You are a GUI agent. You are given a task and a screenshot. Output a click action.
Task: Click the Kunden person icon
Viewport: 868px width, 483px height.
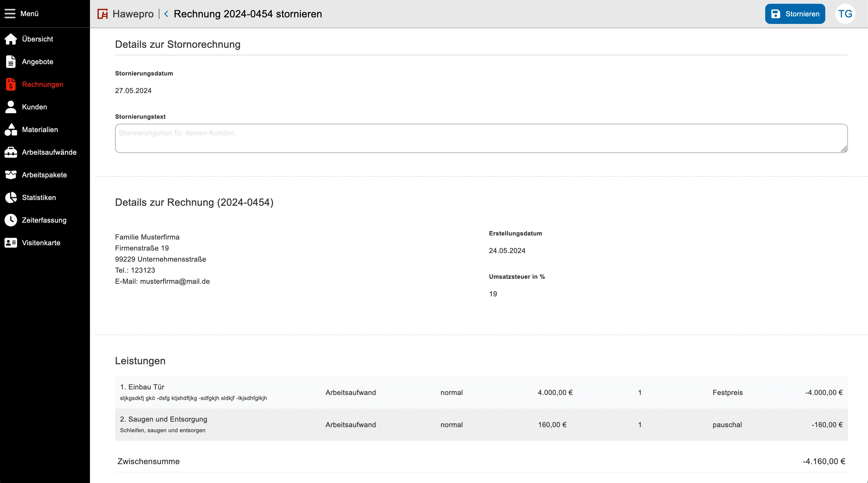pyautogui.click(x=11, y=107)
